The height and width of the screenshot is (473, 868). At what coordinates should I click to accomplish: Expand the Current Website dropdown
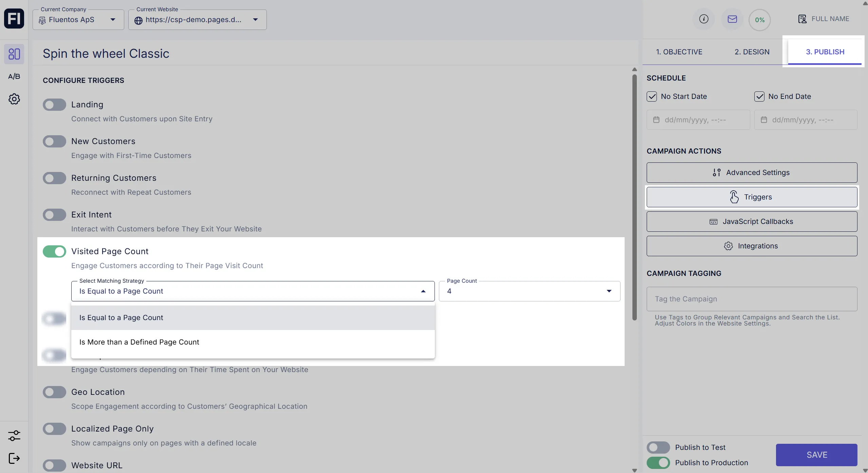[x=197, y=20]
